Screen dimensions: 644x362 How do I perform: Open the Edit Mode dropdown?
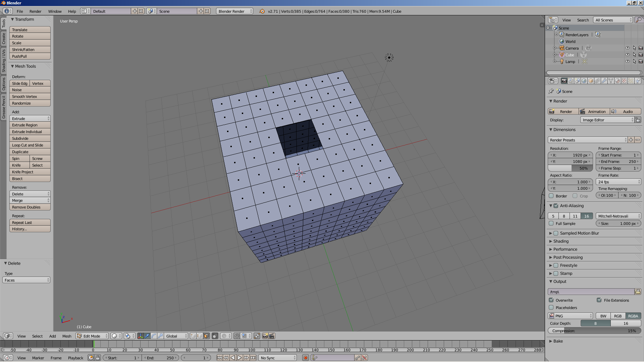click(92, 336)
